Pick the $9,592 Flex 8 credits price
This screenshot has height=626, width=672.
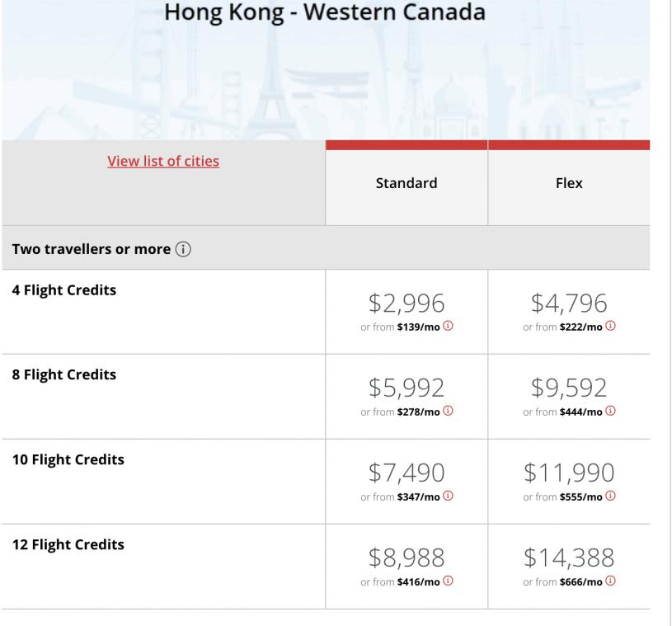pyautogui.click(x=569, y=388)
